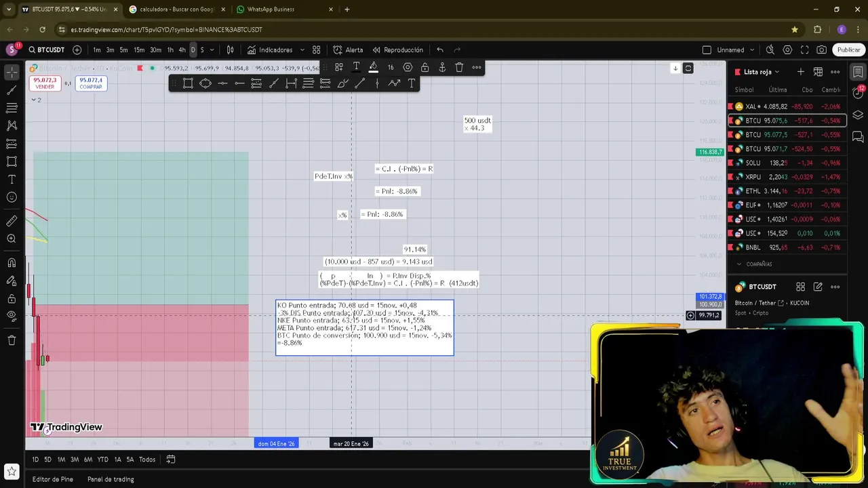
Task: Toggle stay in drawing mode
Action: (12, 281)
